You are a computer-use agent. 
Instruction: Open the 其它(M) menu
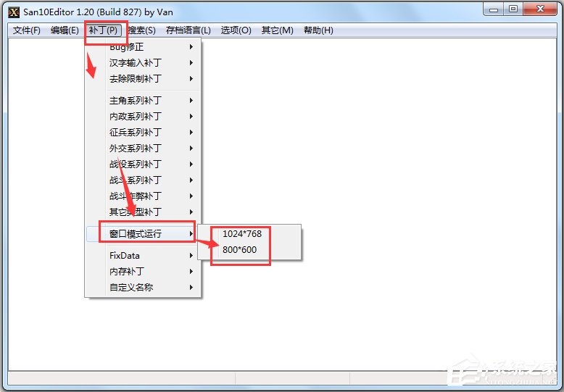pos(278,30)
